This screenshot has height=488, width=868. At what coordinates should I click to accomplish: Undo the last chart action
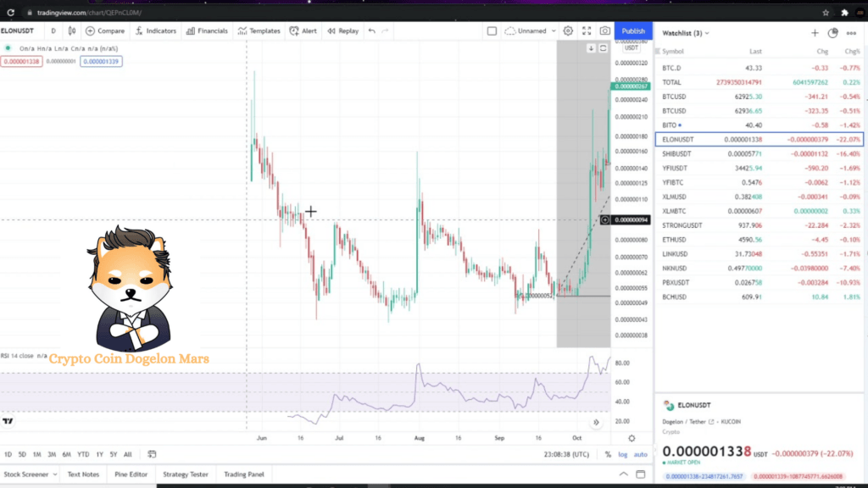372,31
